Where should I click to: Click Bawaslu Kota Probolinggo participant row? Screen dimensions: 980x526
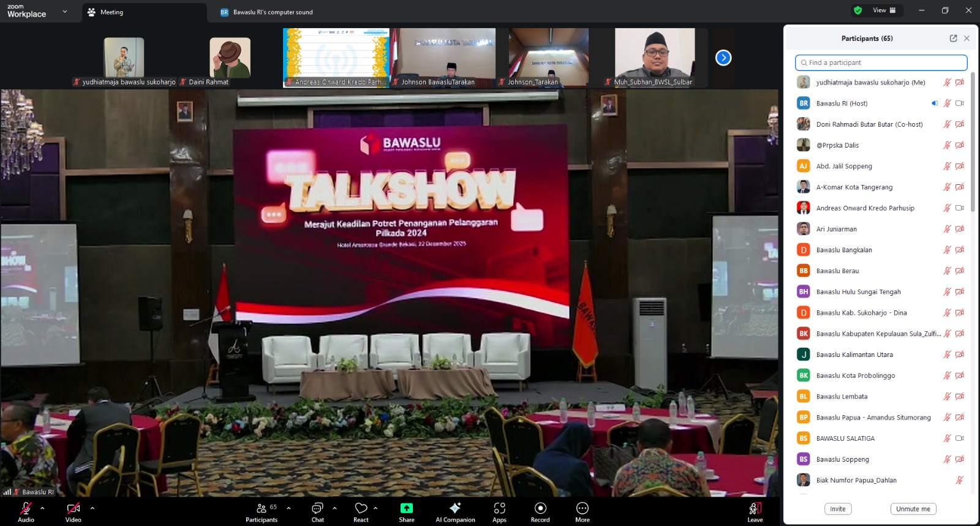[881, 375]
